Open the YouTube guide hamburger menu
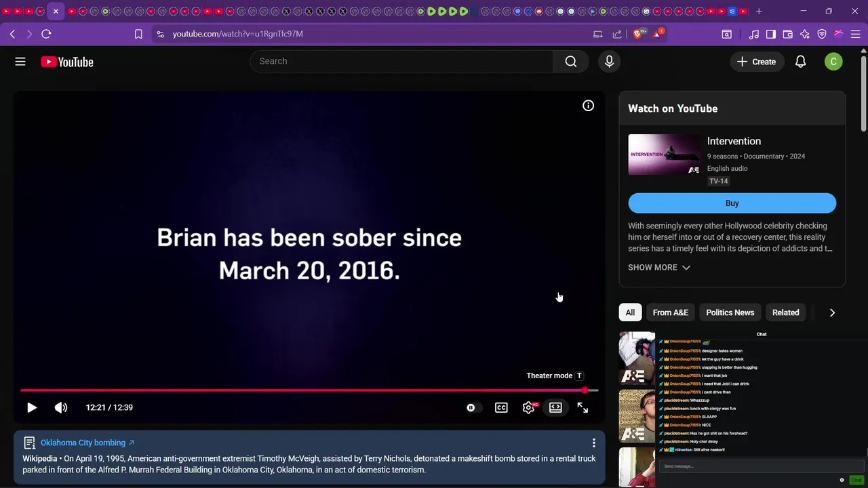This screenshot has height=488, width=868. click(x=20, y=62)
